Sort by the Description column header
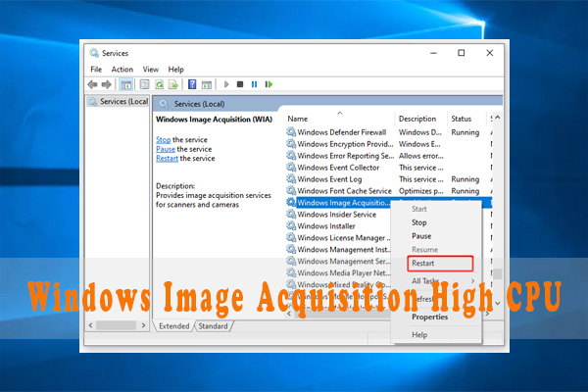 coord(417,119)
